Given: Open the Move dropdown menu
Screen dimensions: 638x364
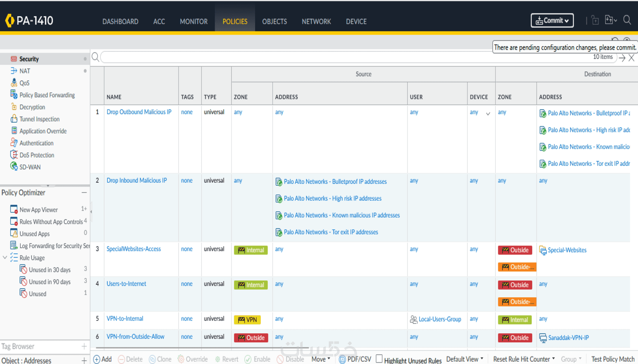Looking at the screenshot, I should (321, 359).
